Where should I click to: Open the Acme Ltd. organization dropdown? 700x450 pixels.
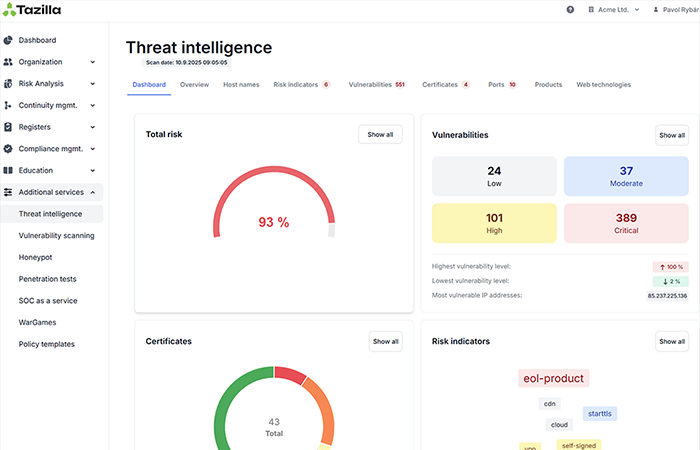pyautogui.click(x=613, y=9)
